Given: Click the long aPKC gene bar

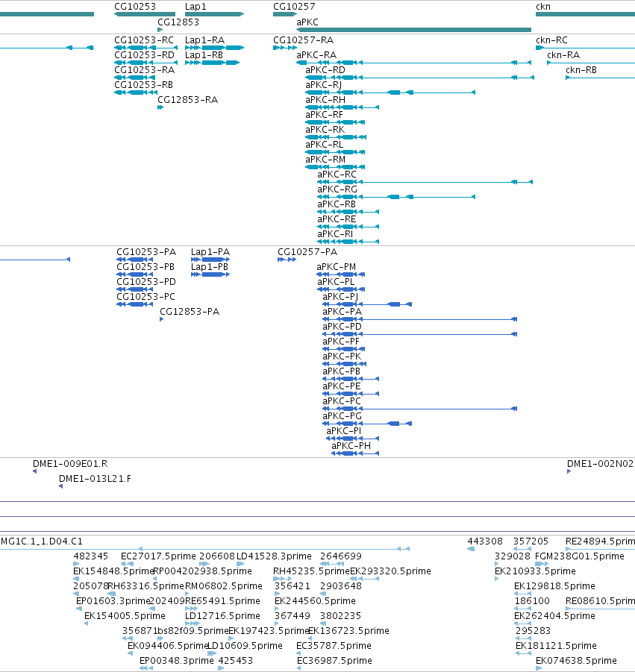Looking at the screenshot, I should [414, 30].
